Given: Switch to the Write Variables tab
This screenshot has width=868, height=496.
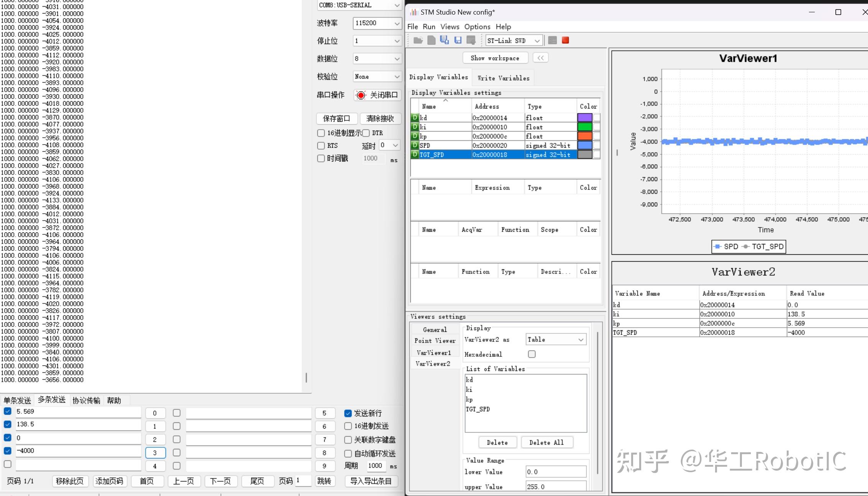Looking at the screenshot, I should coord(503,77).
